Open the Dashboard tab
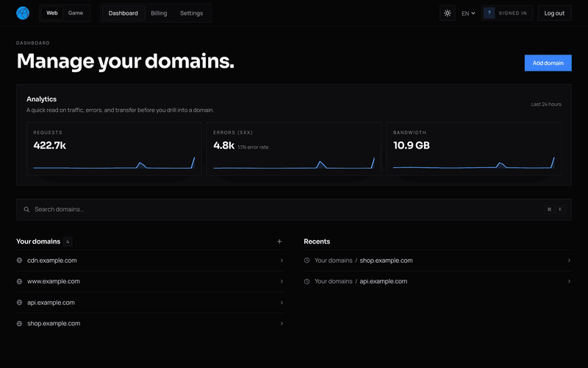Viewport: 588px width, 368px height. pos(123,13)
